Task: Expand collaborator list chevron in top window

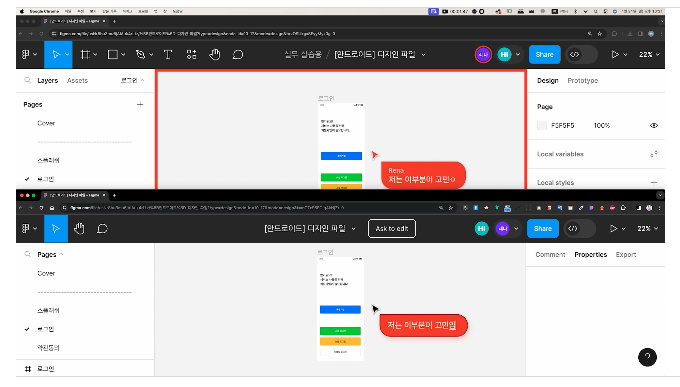Action: tap(518, 55)
